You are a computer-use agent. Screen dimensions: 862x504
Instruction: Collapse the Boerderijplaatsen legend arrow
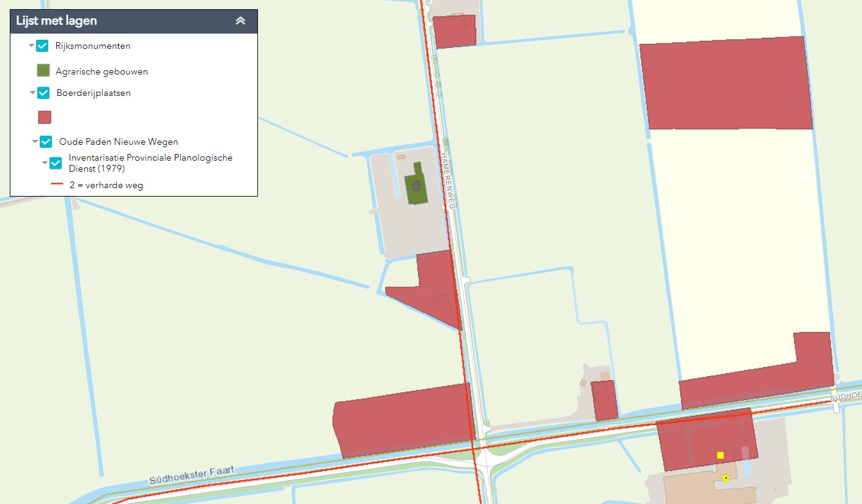(x=32, y=93)
